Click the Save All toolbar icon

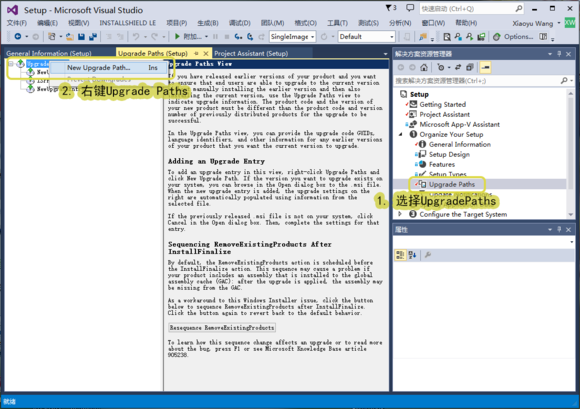click(x=93, y=37)
